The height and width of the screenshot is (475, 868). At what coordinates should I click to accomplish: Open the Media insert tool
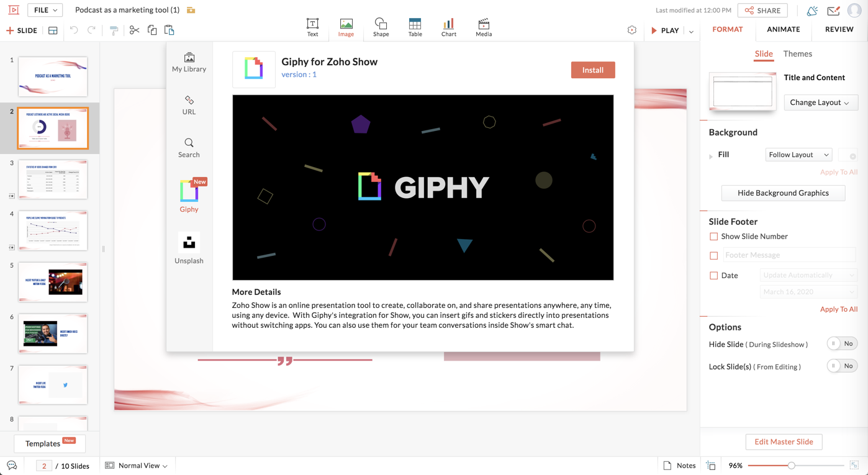point(484,27)
